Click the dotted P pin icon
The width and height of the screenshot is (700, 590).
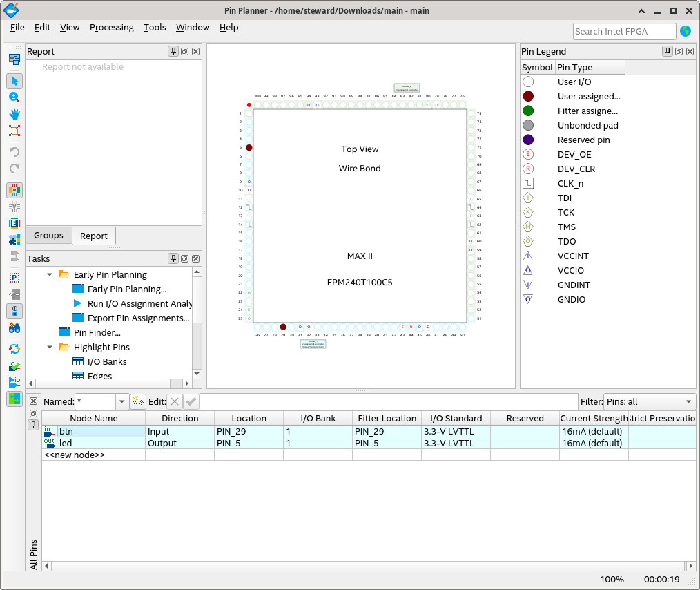coord(14,278)
